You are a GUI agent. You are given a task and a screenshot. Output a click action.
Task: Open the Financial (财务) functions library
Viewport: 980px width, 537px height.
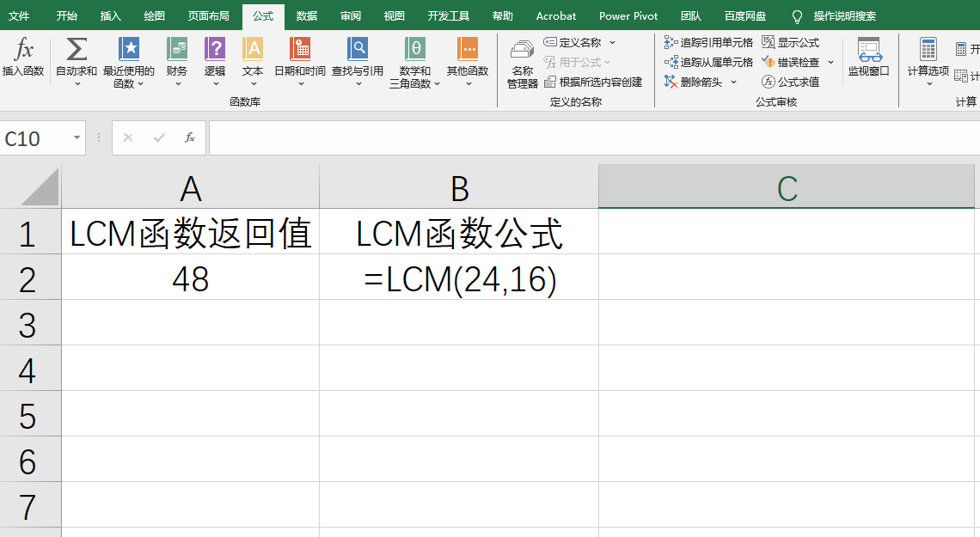tap(177, 63)
